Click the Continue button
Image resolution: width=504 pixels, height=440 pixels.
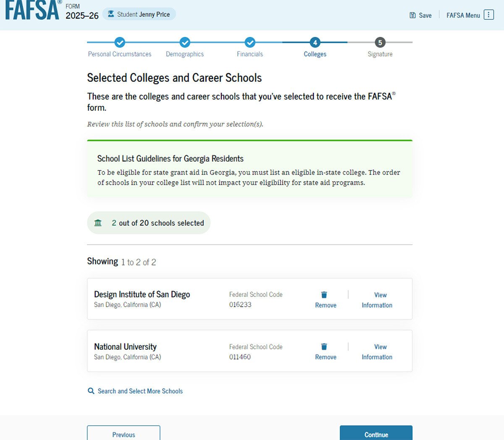tap(376, 434)
